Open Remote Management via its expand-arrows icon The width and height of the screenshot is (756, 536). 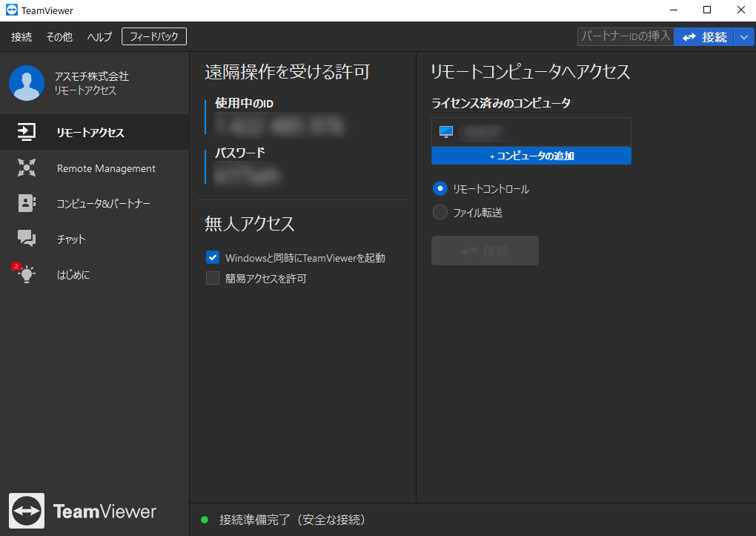[27, 168]
